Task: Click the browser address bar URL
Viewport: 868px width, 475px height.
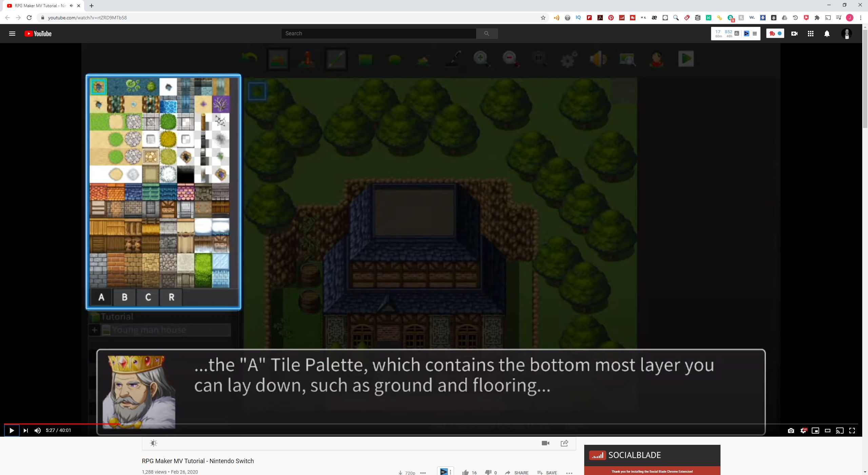Action: pos(87,18)
